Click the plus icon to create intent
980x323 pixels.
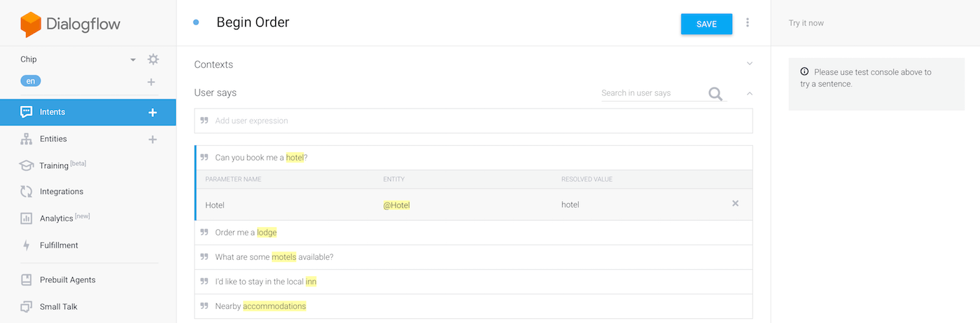pos(153,112)
